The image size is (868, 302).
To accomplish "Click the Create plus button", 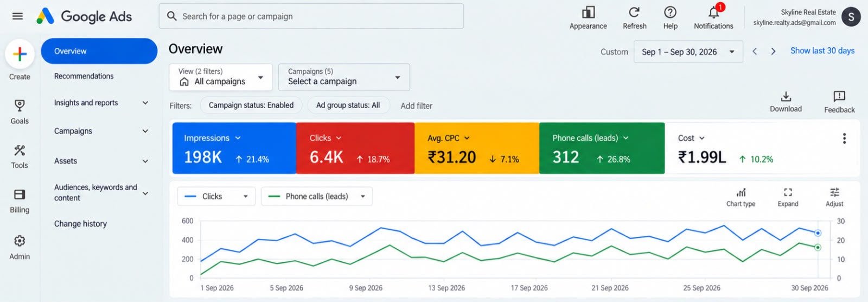I will [x=20, y=54].
